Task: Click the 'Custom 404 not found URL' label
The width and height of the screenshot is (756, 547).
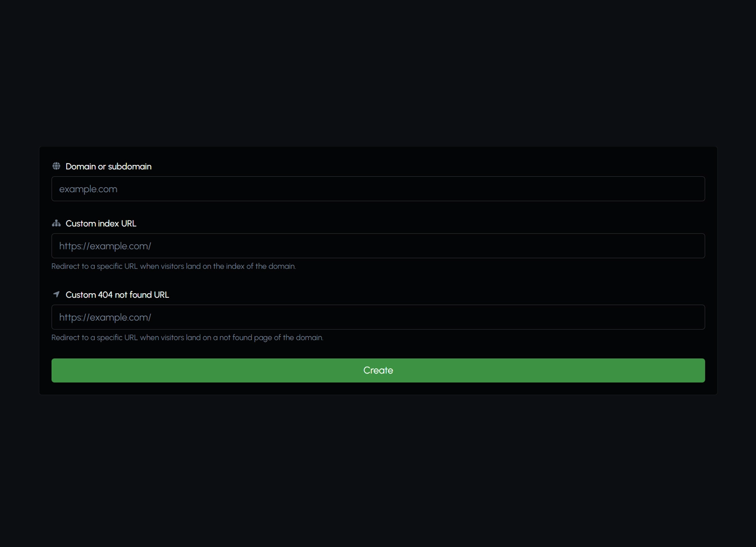Action: point(117,295)
